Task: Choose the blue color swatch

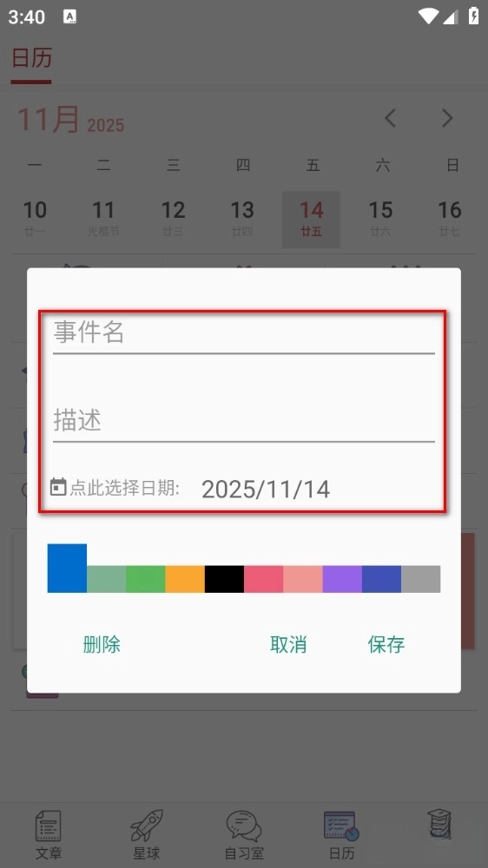Action: click(x=67, y=568)
